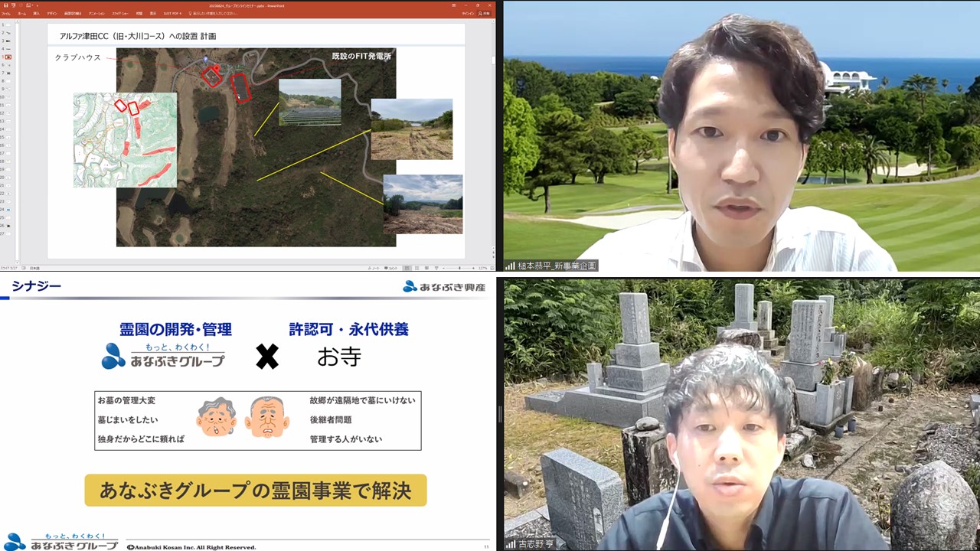Click the あなぶきグループ footer logo

click(60, 542)
